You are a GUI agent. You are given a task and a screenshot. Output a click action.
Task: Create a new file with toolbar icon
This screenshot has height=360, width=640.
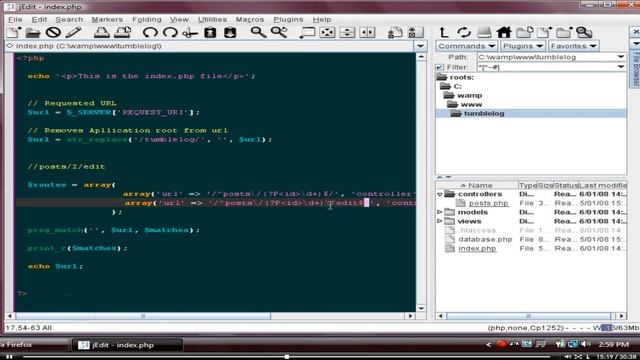pos(14,32)
